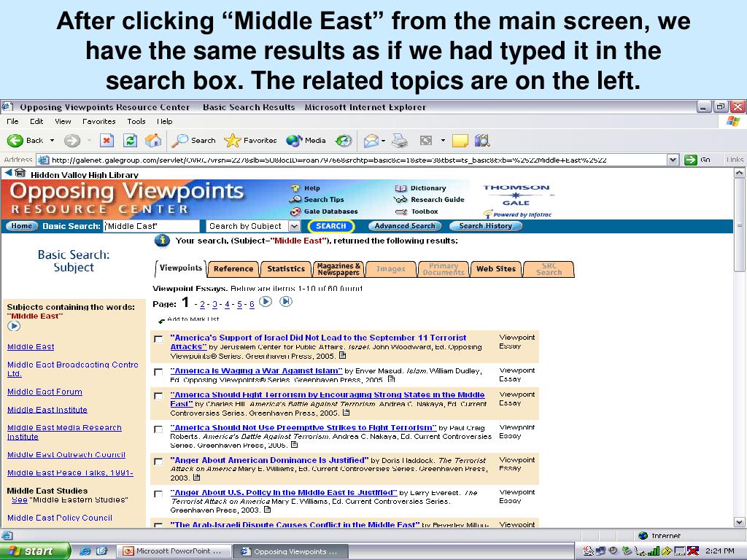Print the page with the printer icon
Image resolution: width=747 pixels, height=560 pixels.
pos(400,141)
